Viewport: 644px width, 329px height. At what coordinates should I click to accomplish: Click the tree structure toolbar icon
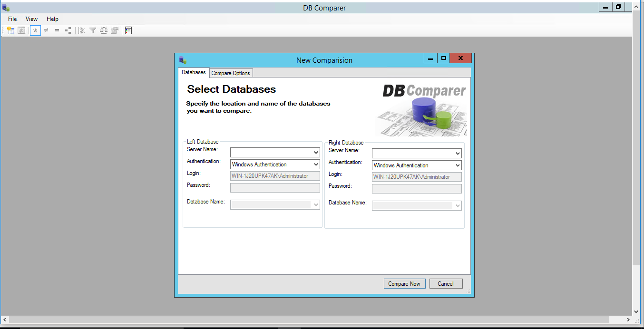pyautogui.click(x=82, y=30)
